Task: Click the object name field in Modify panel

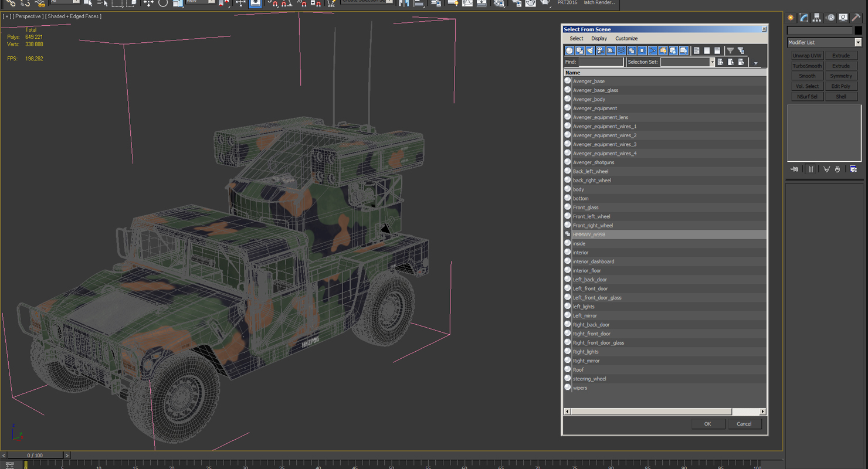Action: (x=820, y=30)
